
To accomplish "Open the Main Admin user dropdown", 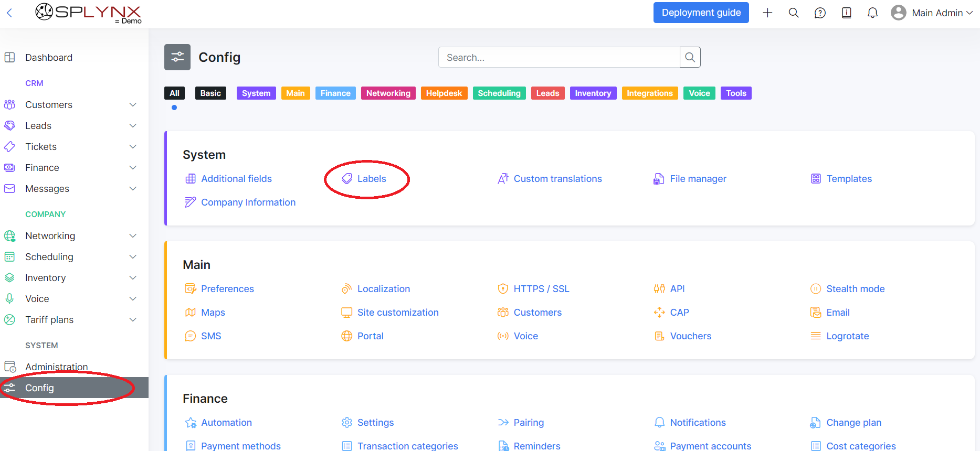I will 932,13.
